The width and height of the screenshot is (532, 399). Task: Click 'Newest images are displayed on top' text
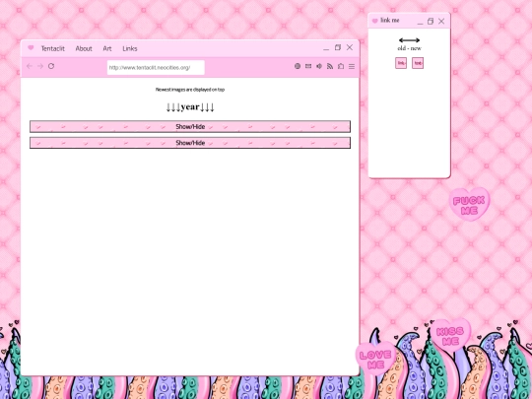(190, 90)
